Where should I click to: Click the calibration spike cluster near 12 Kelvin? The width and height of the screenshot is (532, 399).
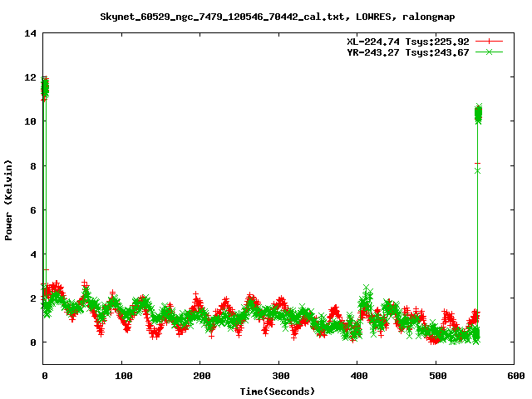point(45,88)
